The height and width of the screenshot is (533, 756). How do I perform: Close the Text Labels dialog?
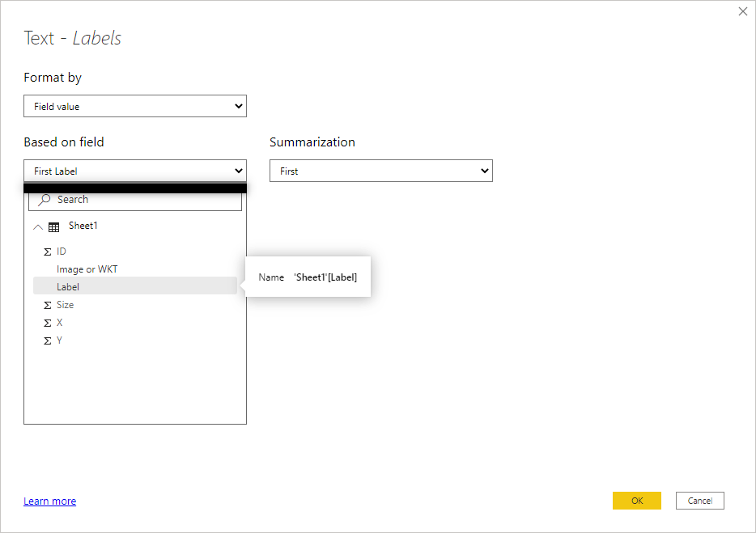tap(742, 11)
